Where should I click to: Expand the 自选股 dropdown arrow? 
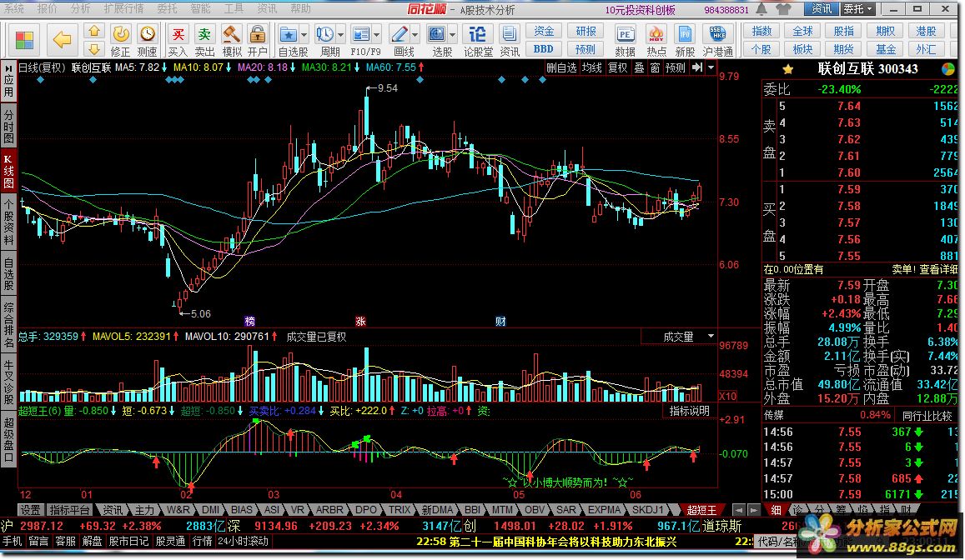(x=304, y=35)
